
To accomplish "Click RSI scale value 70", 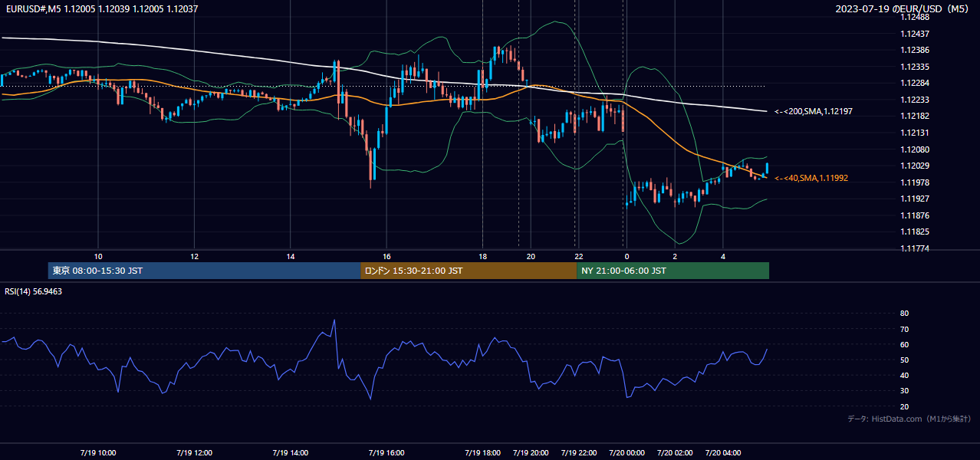I will [x=904, y=329].
